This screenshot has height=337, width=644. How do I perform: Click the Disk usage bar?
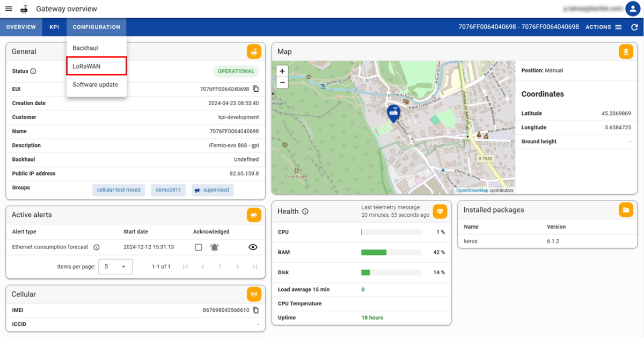coord(391,273)
